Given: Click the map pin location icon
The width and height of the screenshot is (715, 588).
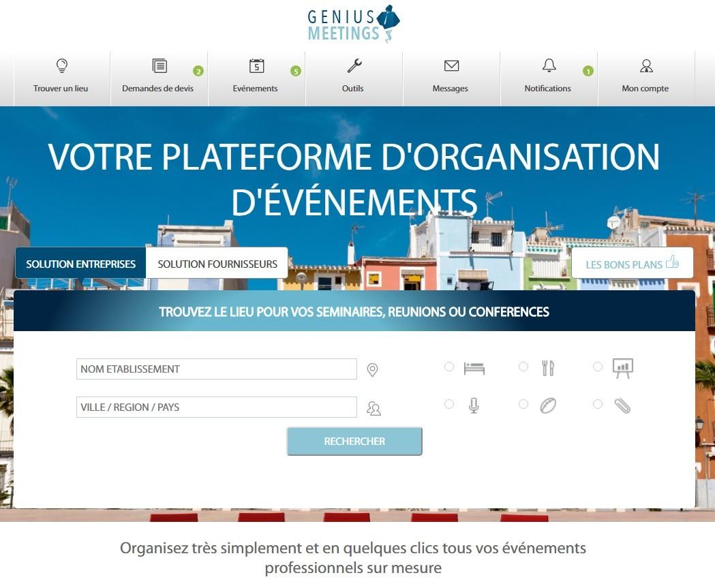Looking at the screenshot, I should tap(373, 370).
